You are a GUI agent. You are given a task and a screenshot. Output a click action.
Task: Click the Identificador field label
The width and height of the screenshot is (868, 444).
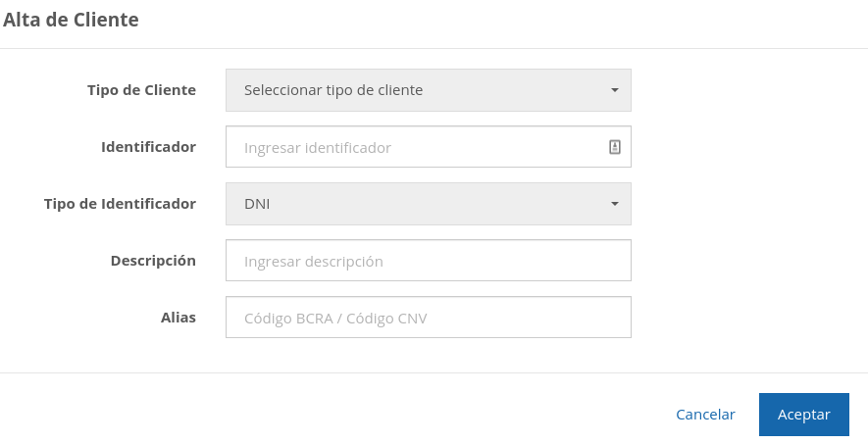coord(148,147)
